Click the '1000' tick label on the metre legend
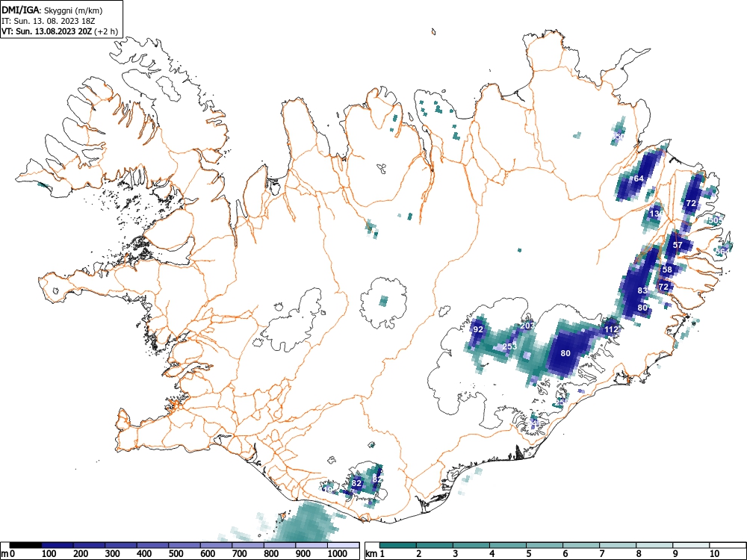 point(338,554)
